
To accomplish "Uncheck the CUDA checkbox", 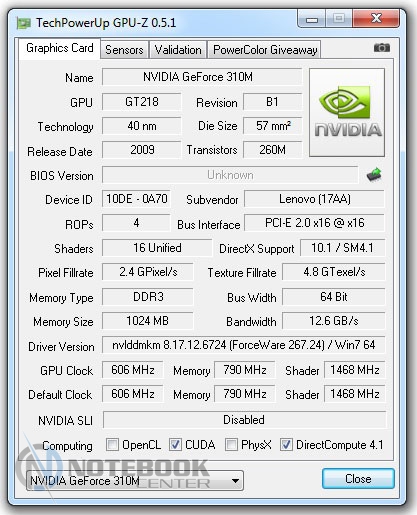I will 175,444.
